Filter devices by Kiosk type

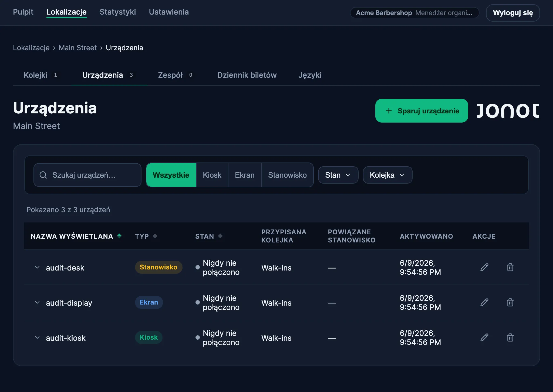coord(212,175)
